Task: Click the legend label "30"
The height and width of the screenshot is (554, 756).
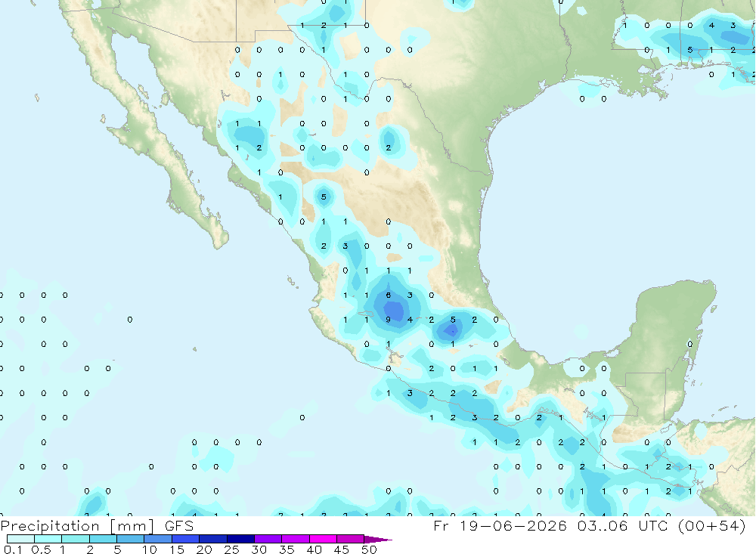Action: click(259, 549)
